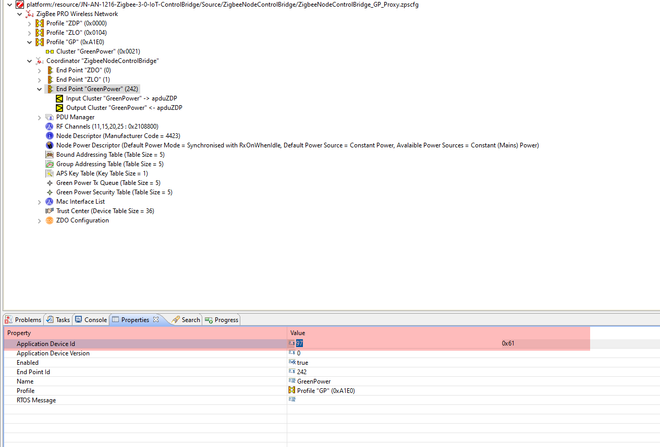Click the RF Channels icon

tap(50, 126)
